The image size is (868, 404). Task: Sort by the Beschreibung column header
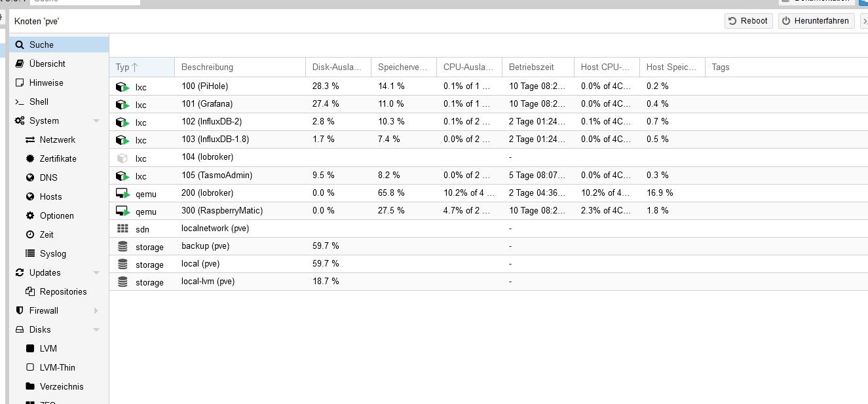207,67
